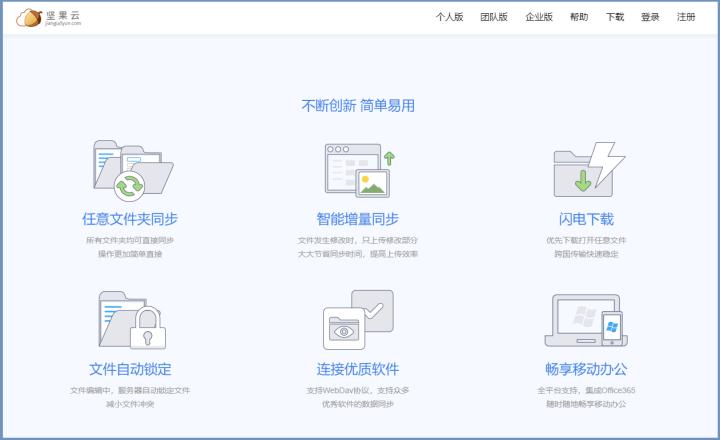This screenshot has width=720, height=440.
Task: Click the text 随时随地畅享移动办公
Action: click(x=586, y=404)
